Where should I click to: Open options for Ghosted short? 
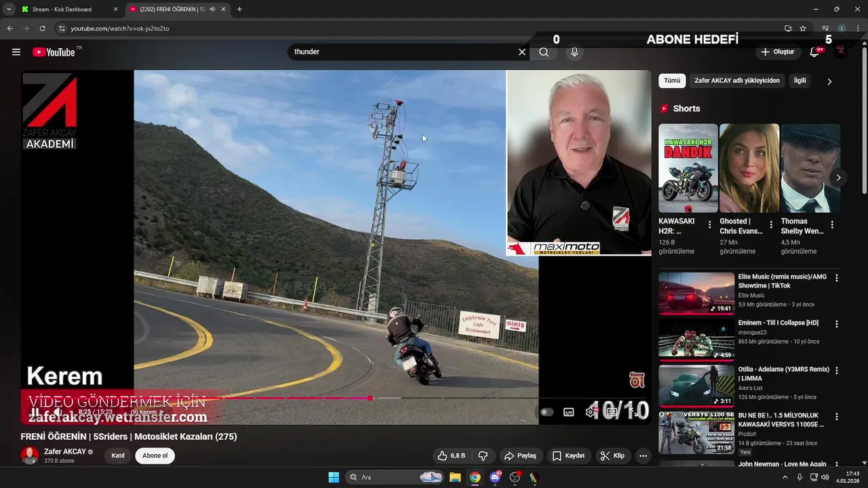tap(771, 224)
